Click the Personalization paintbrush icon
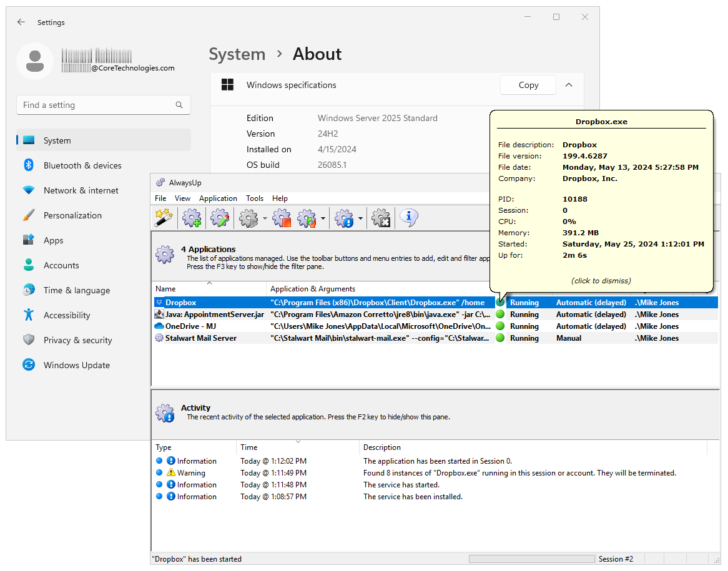728x571 pixels. point(29,215)
